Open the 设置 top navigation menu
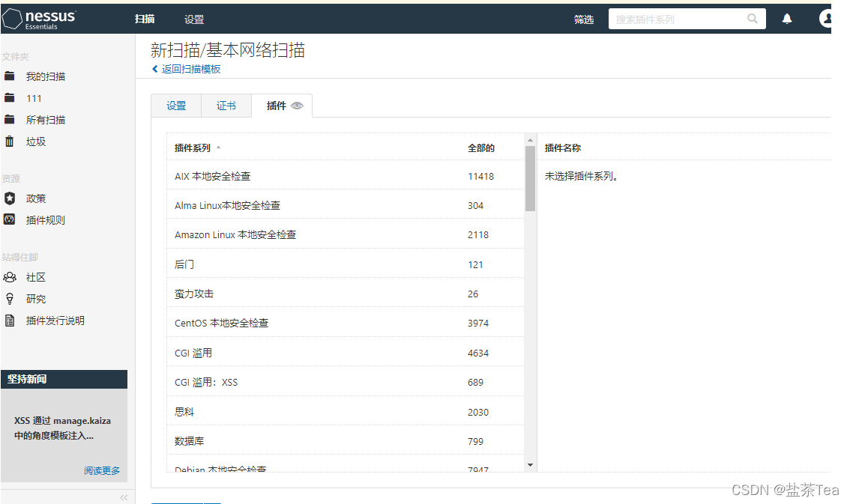Viewport: 850px width, 504px height. pyautogui.click(x=194, y=19)
